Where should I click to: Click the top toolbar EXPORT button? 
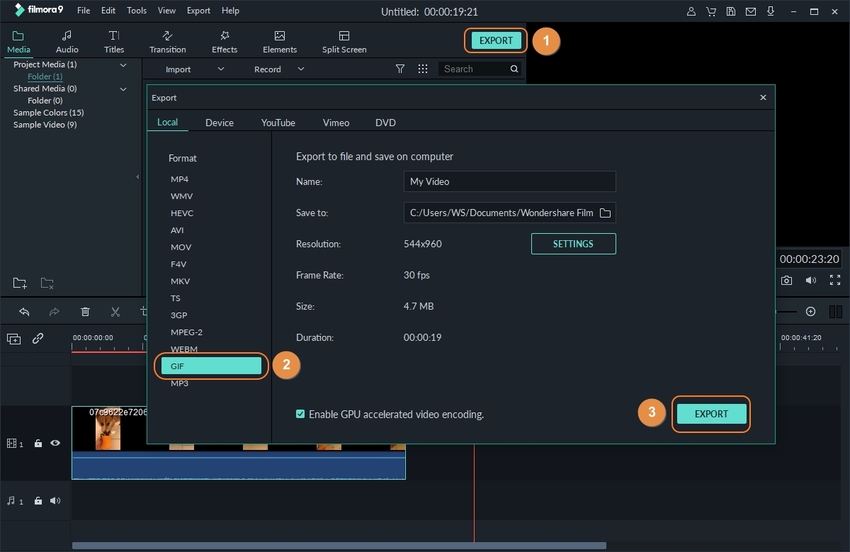(496, 41)
